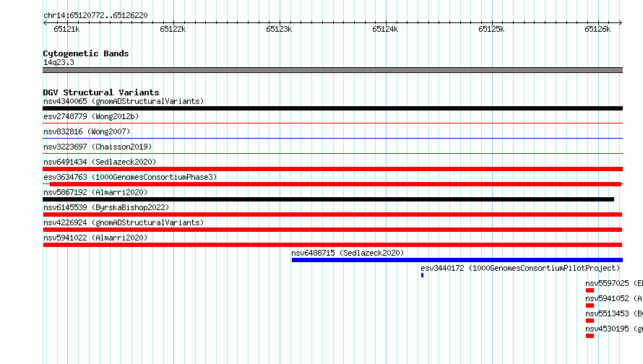Open variant label nsv5941022 (Almarri2020)
Screen dimensions: 643x364
95,238
